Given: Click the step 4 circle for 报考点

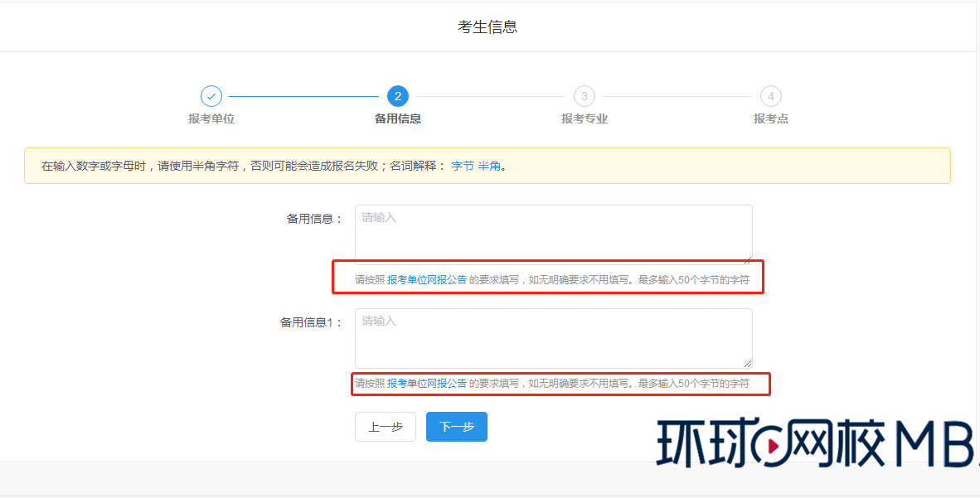Looking at the screenshot, I should point(770,96).
